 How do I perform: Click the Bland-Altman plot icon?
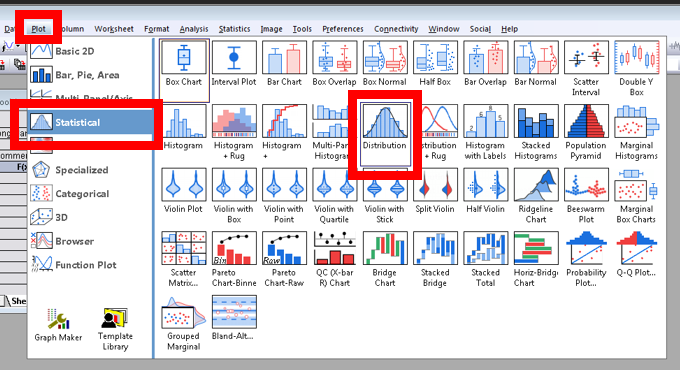click(234, 318)
